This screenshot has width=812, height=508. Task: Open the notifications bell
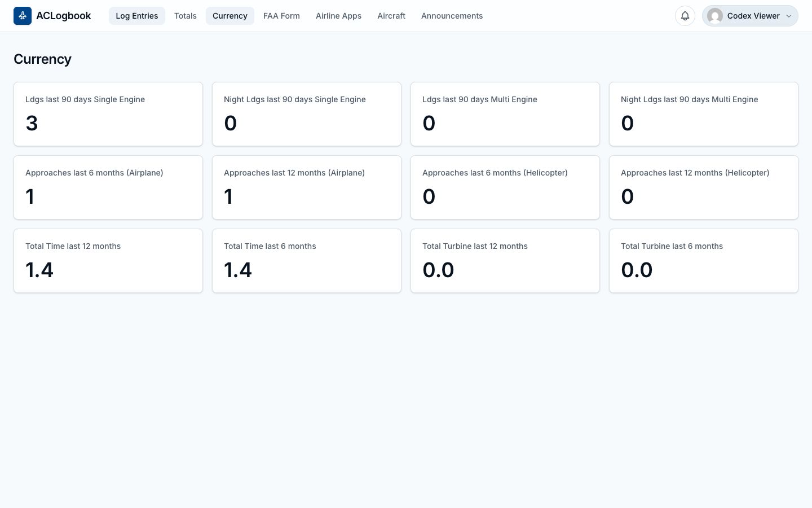point(685,16)
